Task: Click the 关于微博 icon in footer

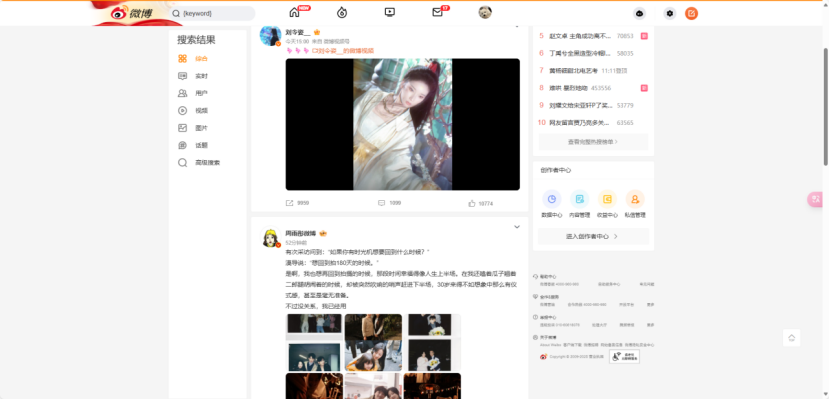Action: (536, 337)
